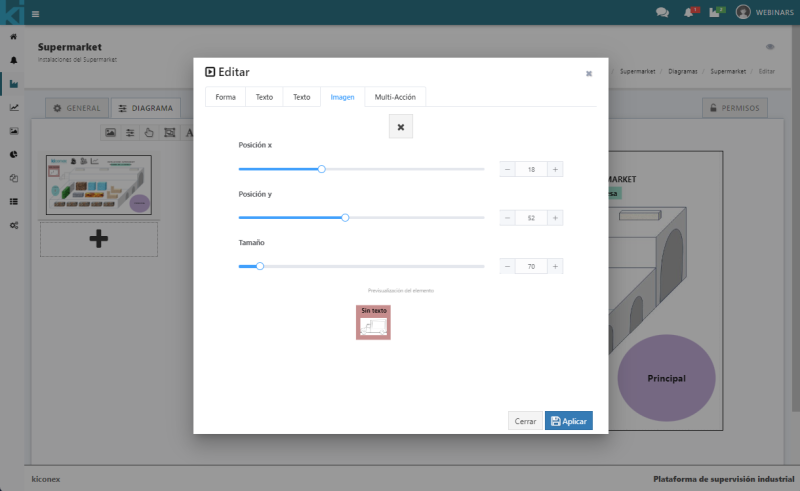The height and width of the screenshot is (491, 800).
Task: Select the hand pointer tool in diagram toolbar
Action: coord(149,133)
